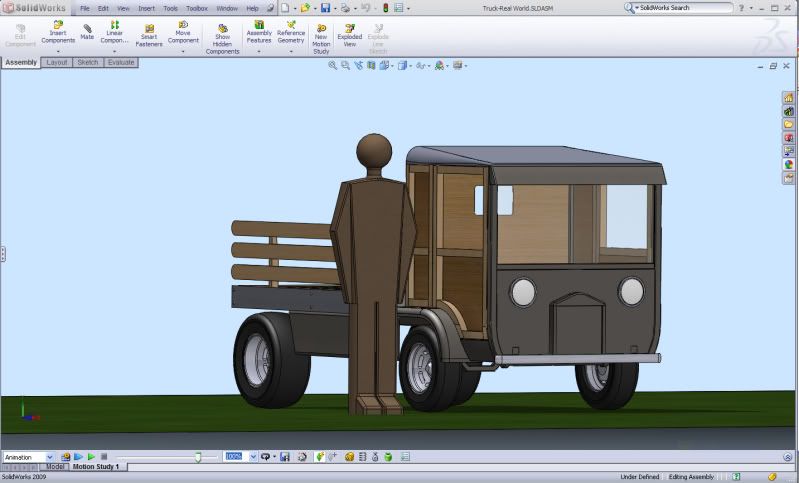Stop the animation playback
Viewport: 799px width, 483px height.
coord(103,457)
